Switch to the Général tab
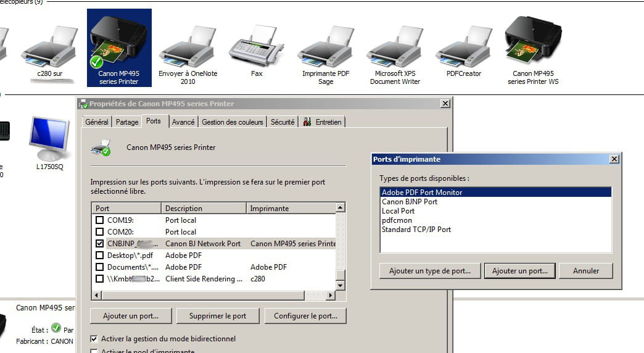 coord(96,122)
